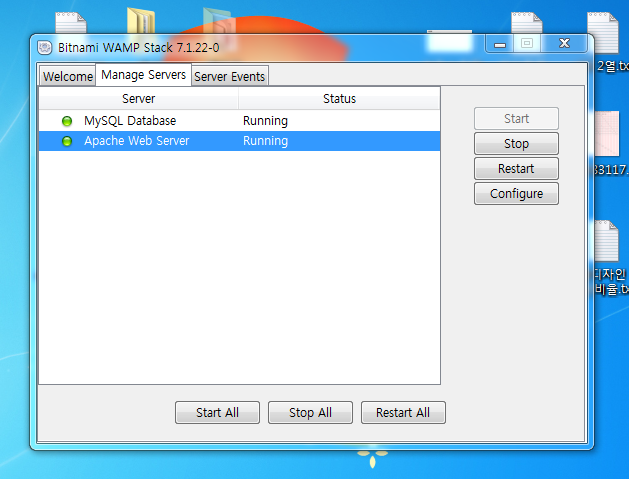Click green status light beside MySQL Database

[x=67, y=121]
